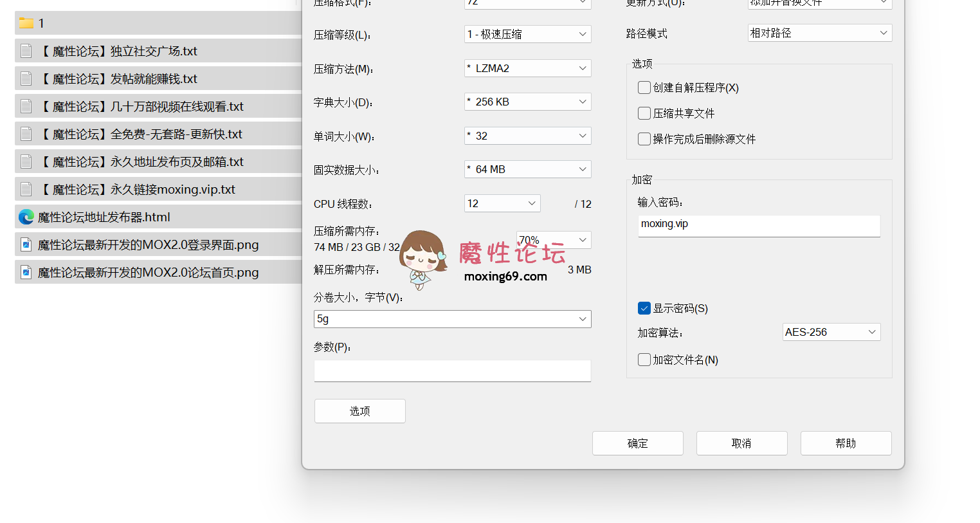Open the 帮助 button
This screenshot has width=980, height=523.
pos(846,443)
